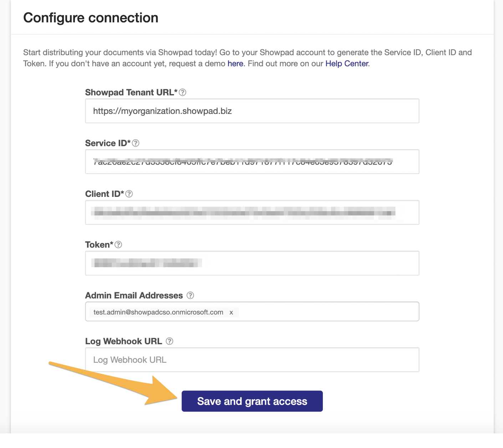Focus the Showpad Tenant URL input

(252, 111)
